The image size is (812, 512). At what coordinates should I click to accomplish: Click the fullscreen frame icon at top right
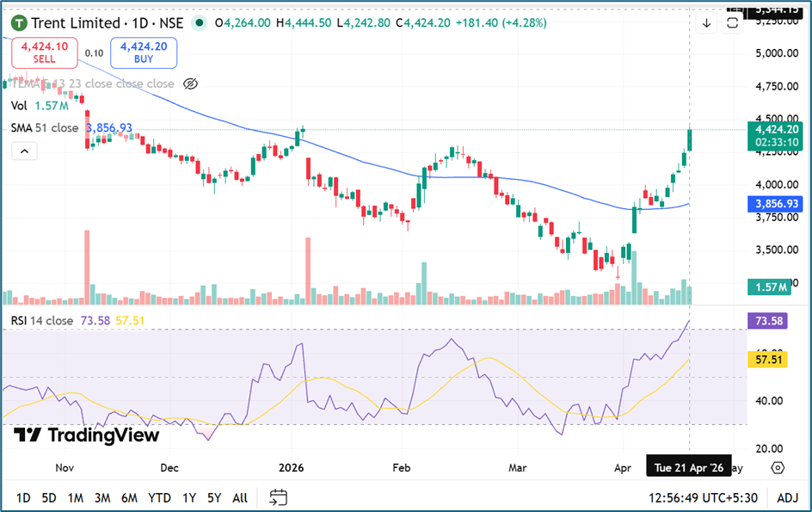[x=732, y=23]
